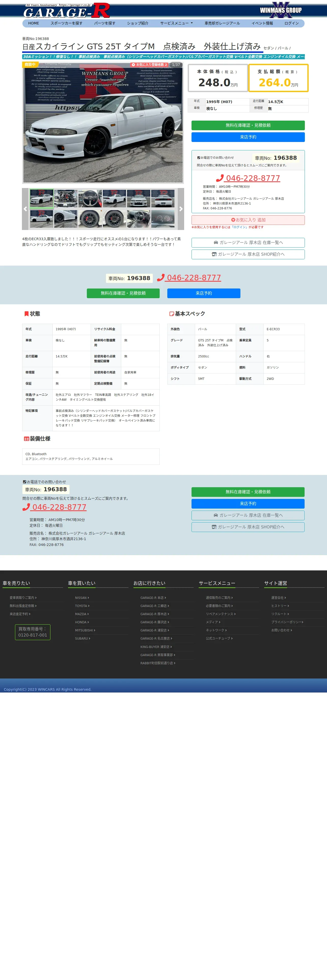The image size is (327, 980).
Task: Select the first highlighted car thumbnail
Action: [42, 198]
